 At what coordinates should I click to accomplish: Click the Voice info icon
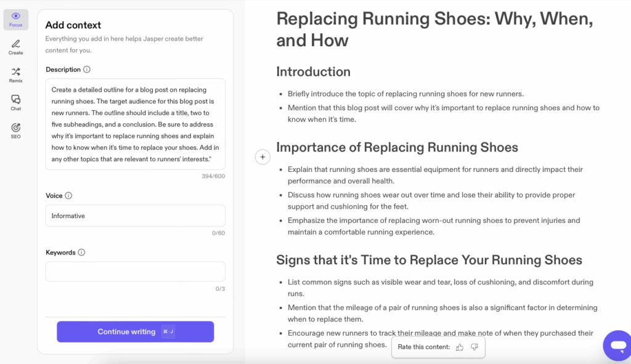pos(68,196)
